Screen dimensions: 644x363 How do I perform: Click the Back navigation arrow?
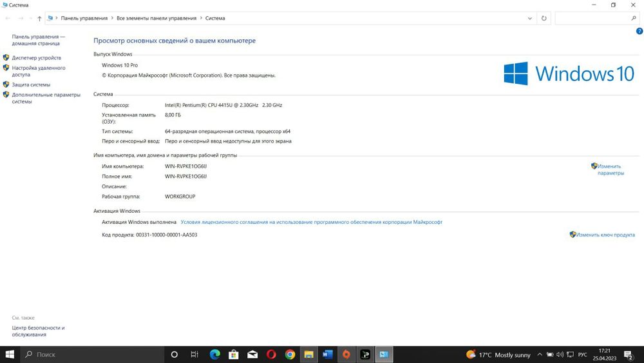(8, 18)
